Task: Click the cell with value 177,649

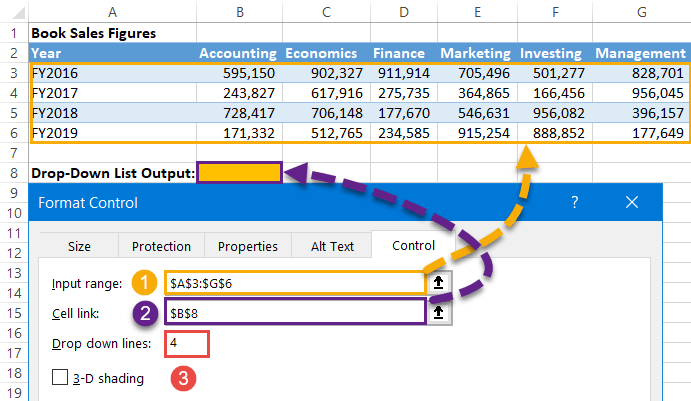Action: tap(642, 133)
